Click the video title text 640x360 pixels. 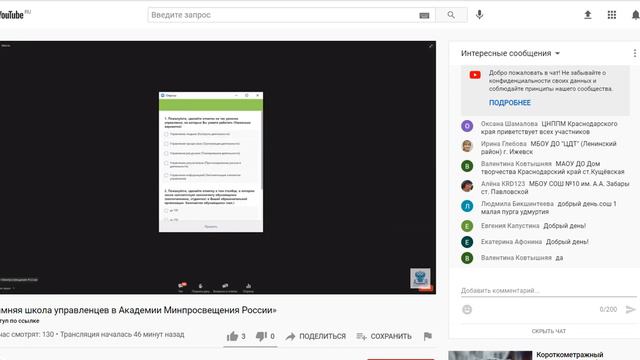pos(138,310)
